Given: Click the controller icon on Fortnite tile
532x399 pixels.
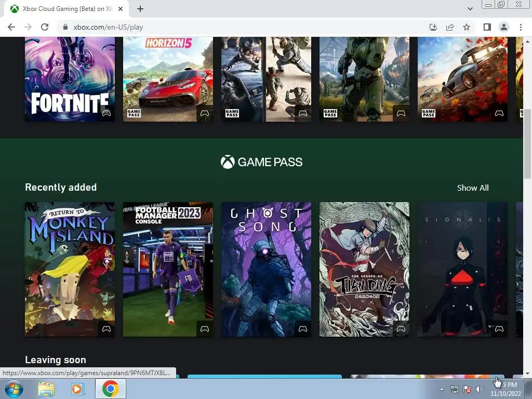Looking at the screenshot, I should click(x=107, y=113).
